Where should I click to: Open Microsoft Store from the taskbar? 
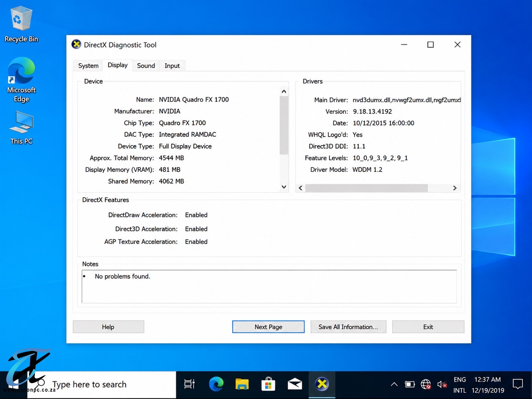tap(268, 384)
